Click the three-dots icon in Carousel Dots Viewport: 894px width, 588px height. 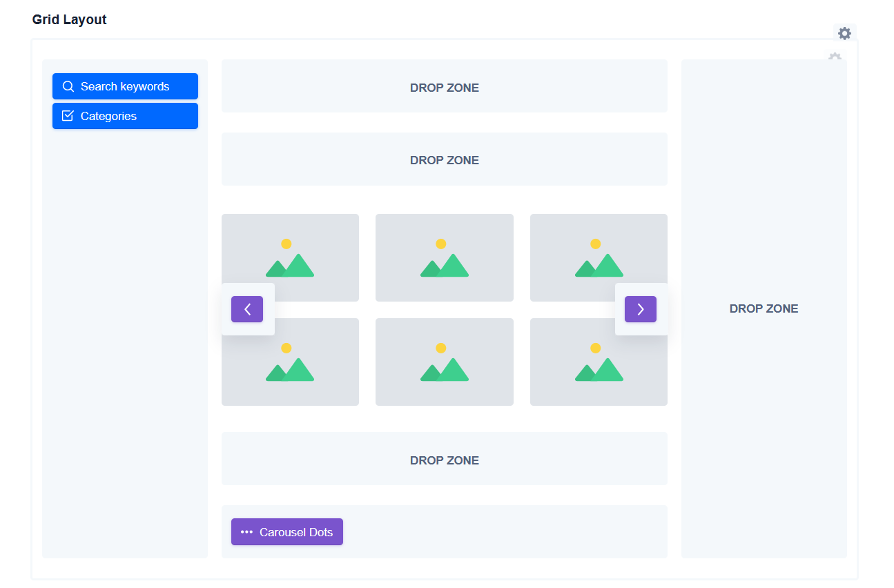(x=246, y=532)
